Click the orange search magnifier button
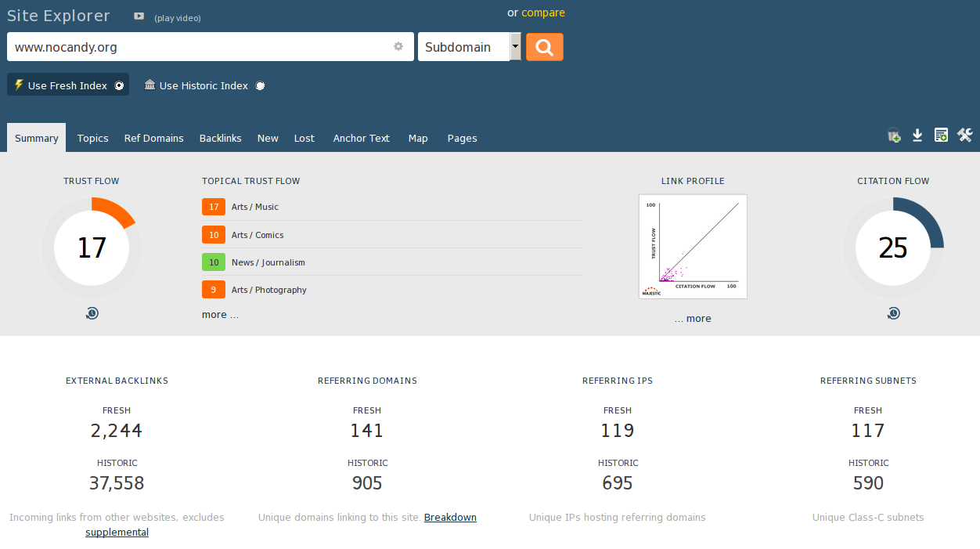Viewport: 980px width, 549px height. 544,47
